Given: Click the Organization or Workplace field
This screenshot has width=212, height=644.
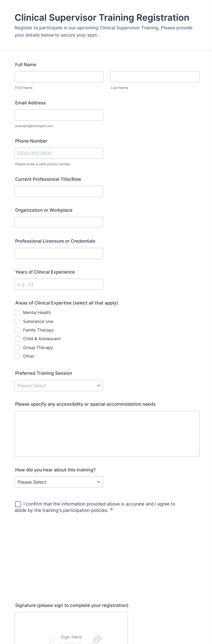Looking at the screenshot, I should 59,222.
